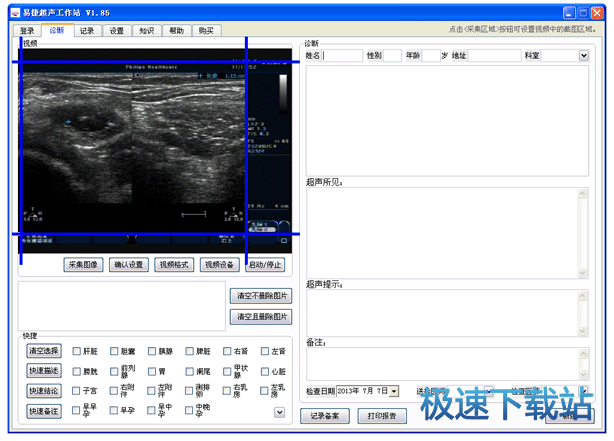Tick the 脾脏 checkbox
This screenshot has height=441, width=614.
pos(190,351)
